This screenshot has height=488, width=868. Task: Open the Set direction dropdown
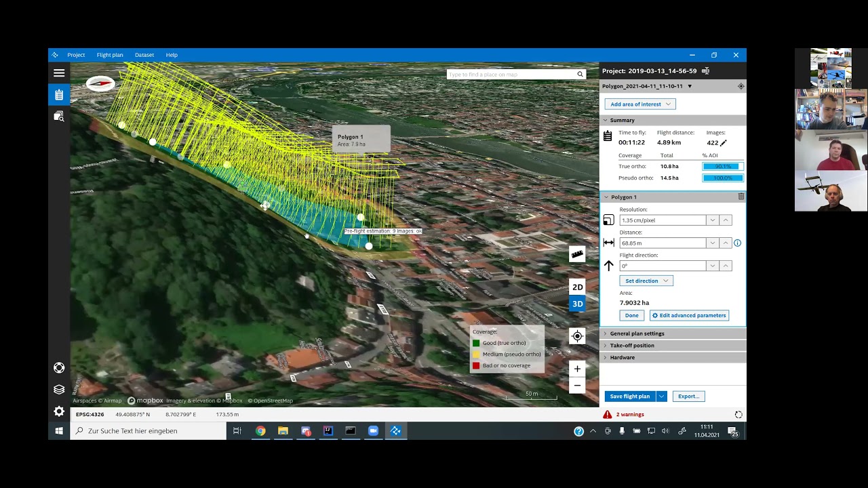(x=646, y=281)
